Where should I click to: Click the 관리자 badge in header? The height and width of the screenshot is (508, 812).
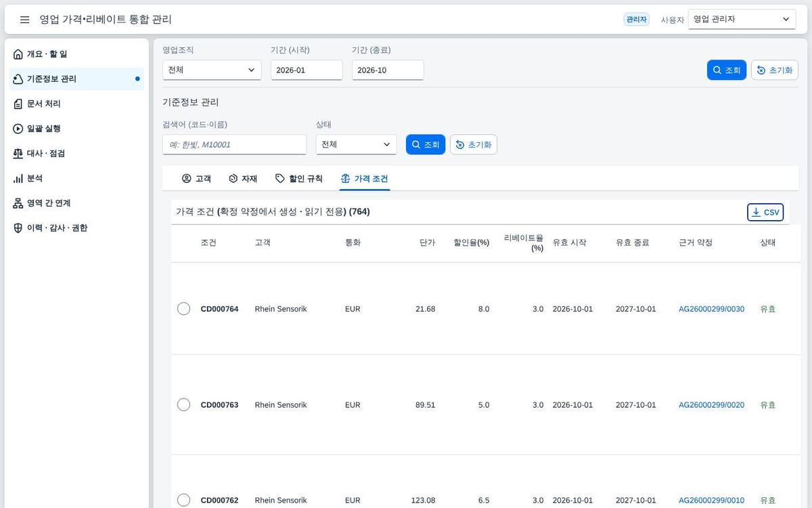coord(636,20)
